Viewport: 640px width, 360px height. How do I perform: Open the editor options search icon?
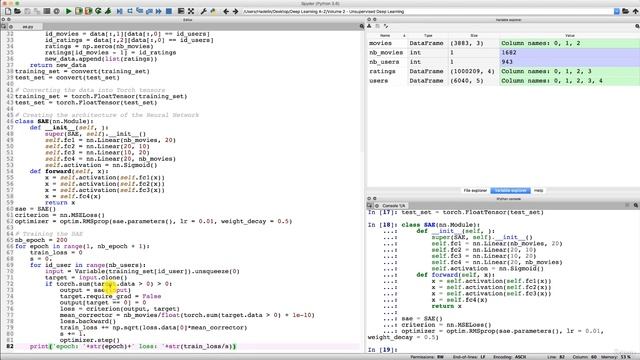[362, 27]
